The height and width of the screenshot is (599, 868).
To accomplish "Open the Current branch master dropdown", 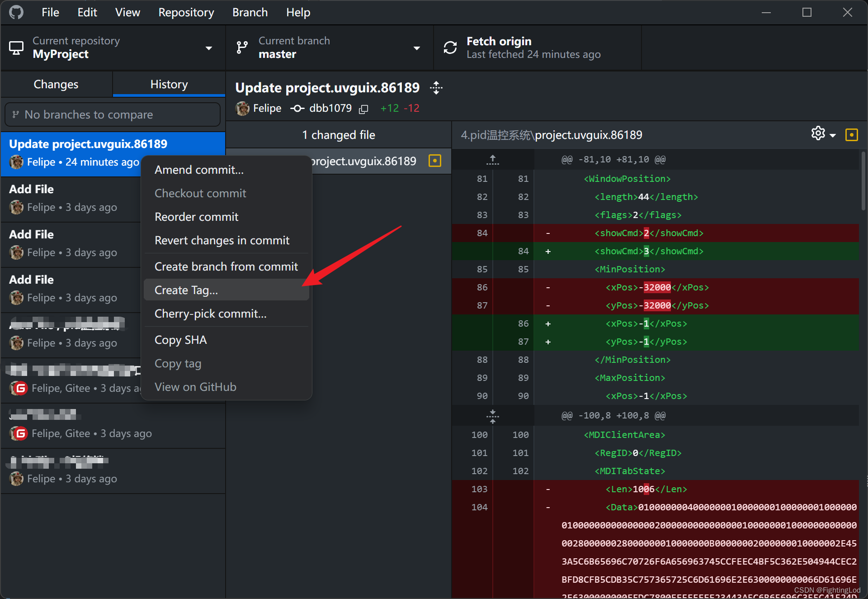I will (330, 48).
